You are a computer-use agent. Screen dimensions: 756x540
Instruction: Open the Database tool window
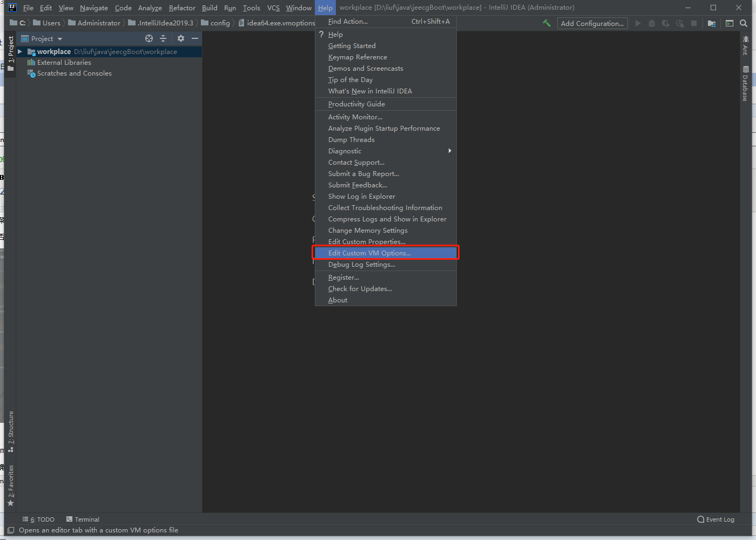tap(746, 84)
